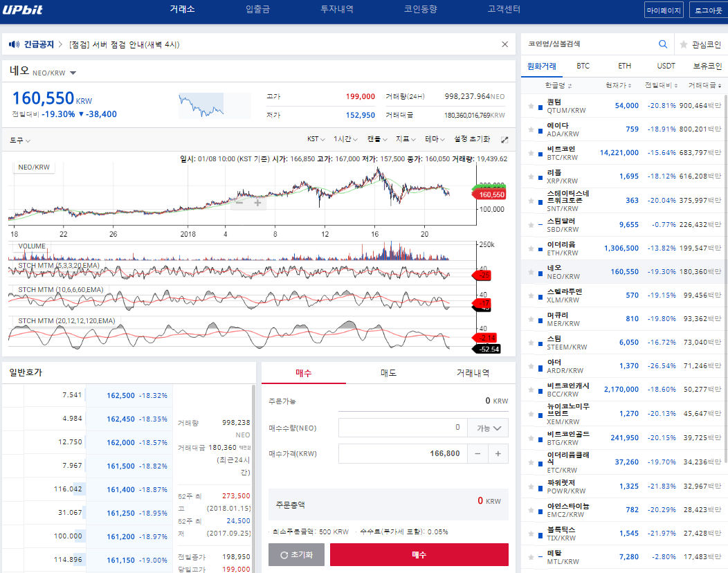Image resolution: width=728 pixels, height=573 pixels.
Task: Favorite the 메탈 MTL/KRW star
Action: tap(531, 557)
